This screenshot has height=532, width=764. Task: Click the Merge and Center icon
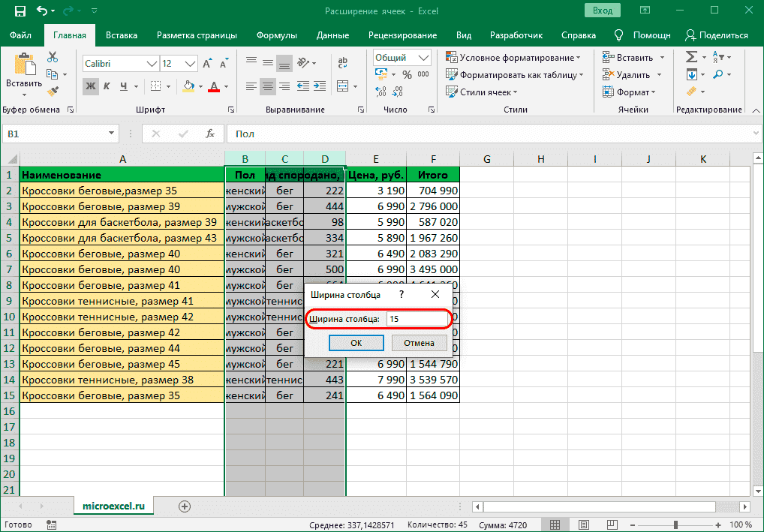pos(342,86)
